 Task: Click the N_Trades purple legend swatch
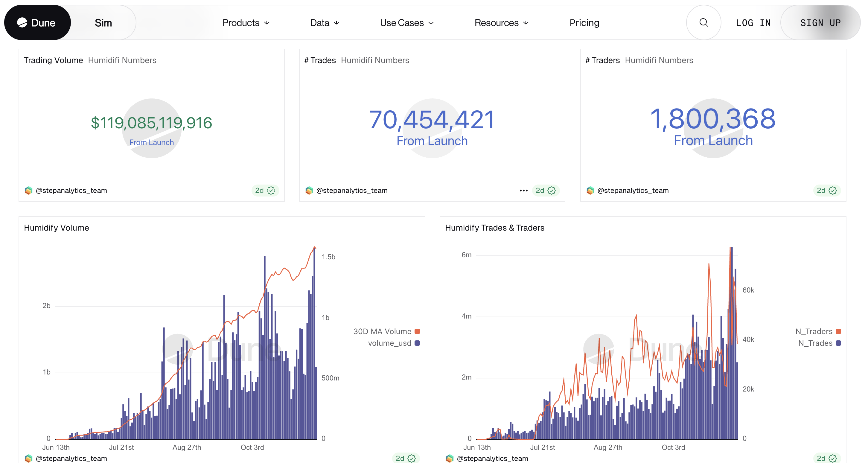(838, 343)
